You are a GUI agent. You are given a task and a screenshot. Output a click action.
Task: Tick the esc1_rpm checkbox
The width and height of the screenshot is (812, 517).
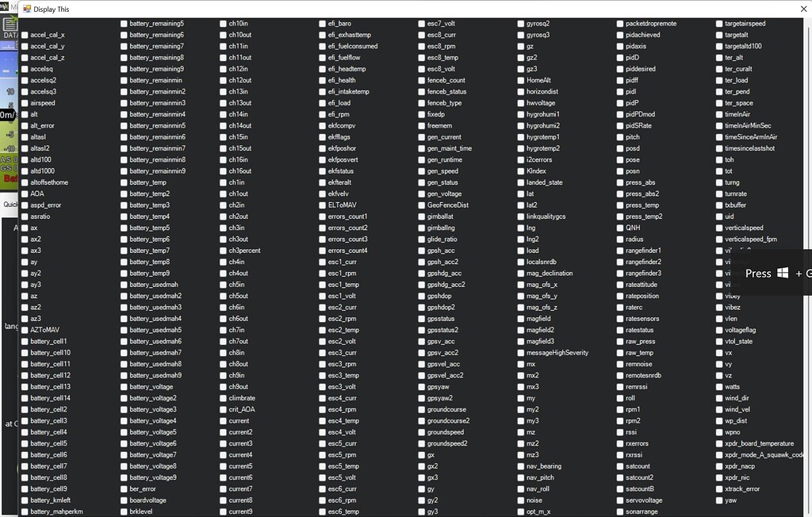click(323, 274)
